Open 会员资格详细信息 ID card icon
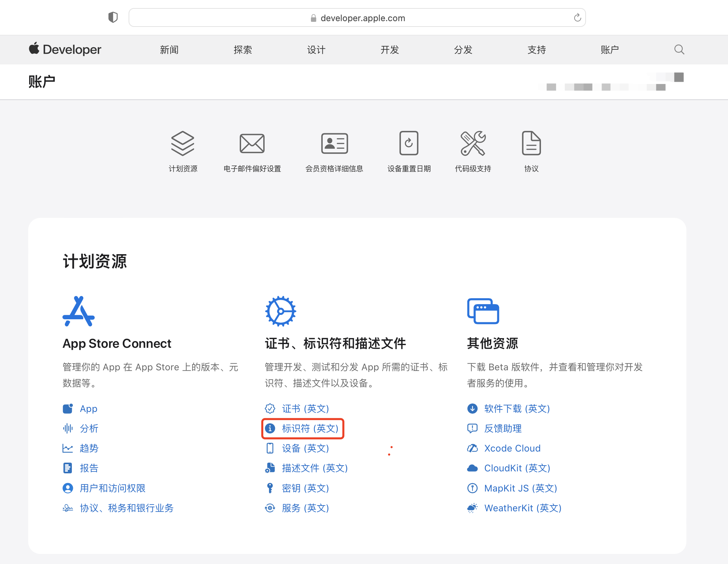The image size is (728, 564). tap(334, 143)
